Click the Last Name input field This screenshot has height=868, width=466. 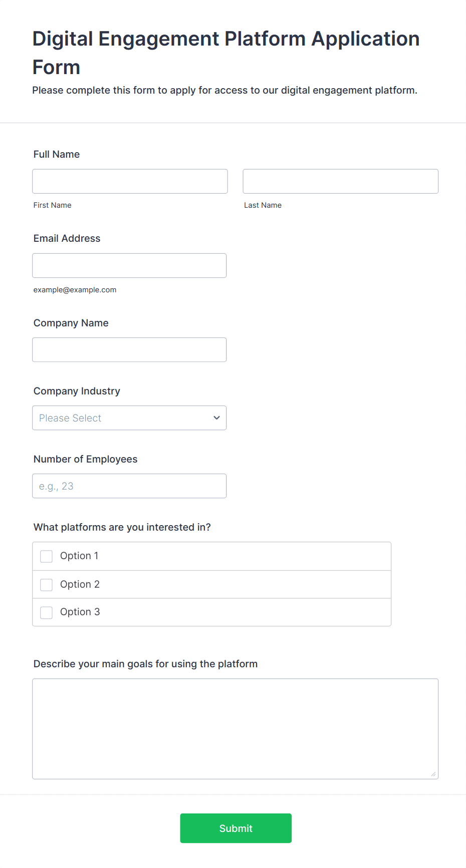pyautogui.click(x=340, y=181)
